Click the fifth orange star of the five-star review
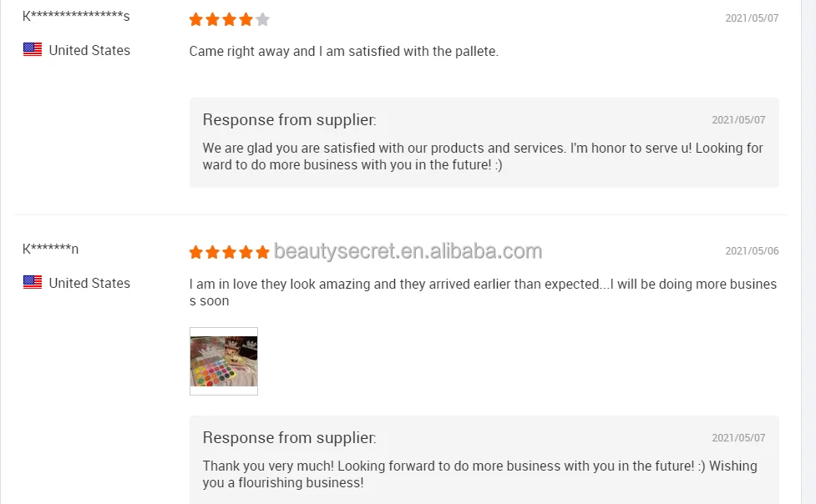Viewport: 816px width, 504px height. 263,252
